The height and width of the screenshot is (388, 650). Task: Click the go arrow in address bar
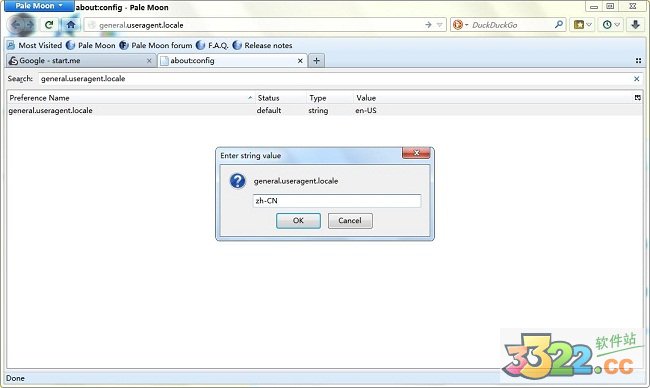coord(428,25)
